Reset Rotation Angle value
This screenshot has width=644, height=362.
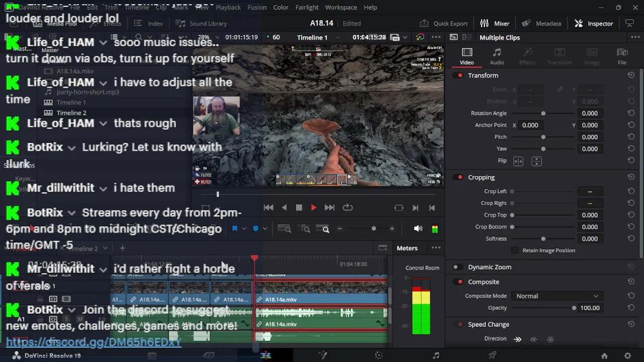[631, 113]
